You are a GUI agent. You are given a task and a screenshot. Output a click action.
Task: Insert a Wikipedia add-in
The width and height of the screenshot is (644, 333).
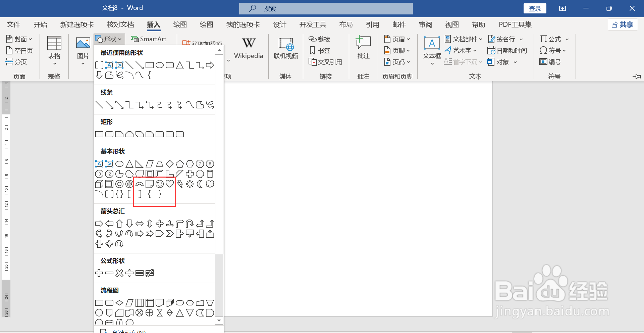click(x=249, y=49)
